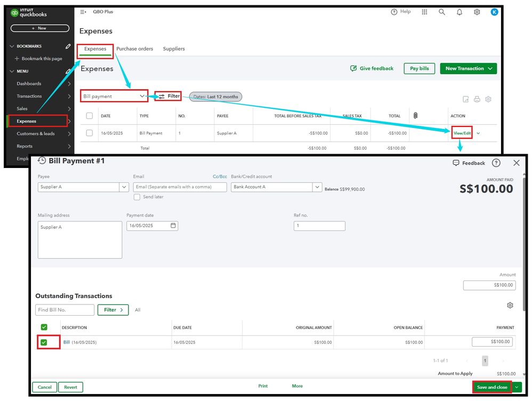Switch to the Purchase orders tab
Viewport: 532px width, 401px height.
click(135, 49)
